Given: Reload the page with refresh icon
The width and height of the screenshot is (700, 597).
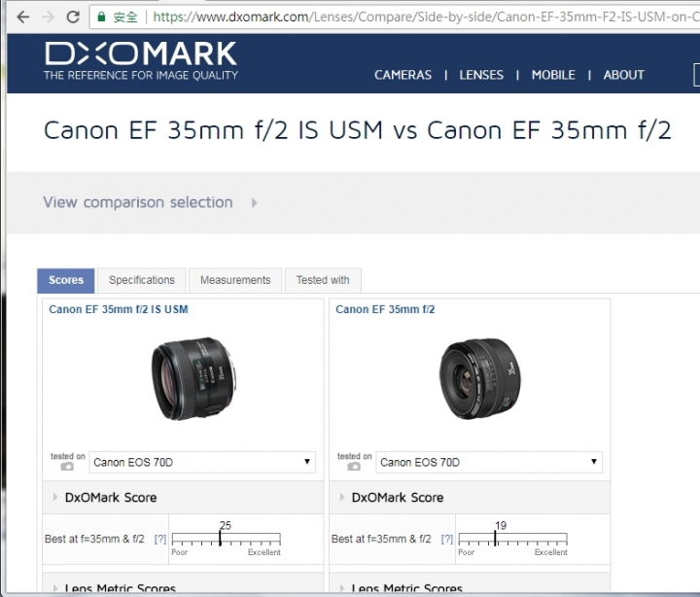Looking at the screenshot, I should tap(73, 17).
